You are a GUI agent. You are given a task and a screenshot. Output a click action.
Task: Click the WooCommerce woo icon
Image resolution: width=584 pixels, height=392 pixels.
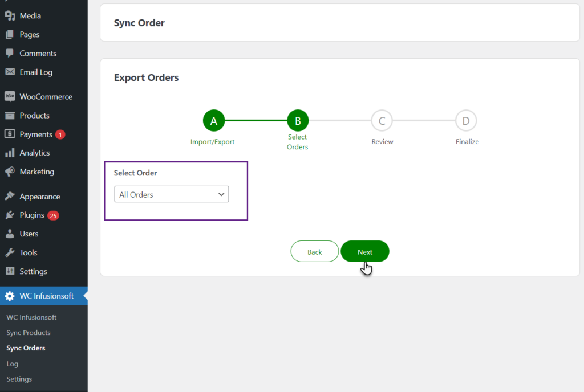(10, 96)
